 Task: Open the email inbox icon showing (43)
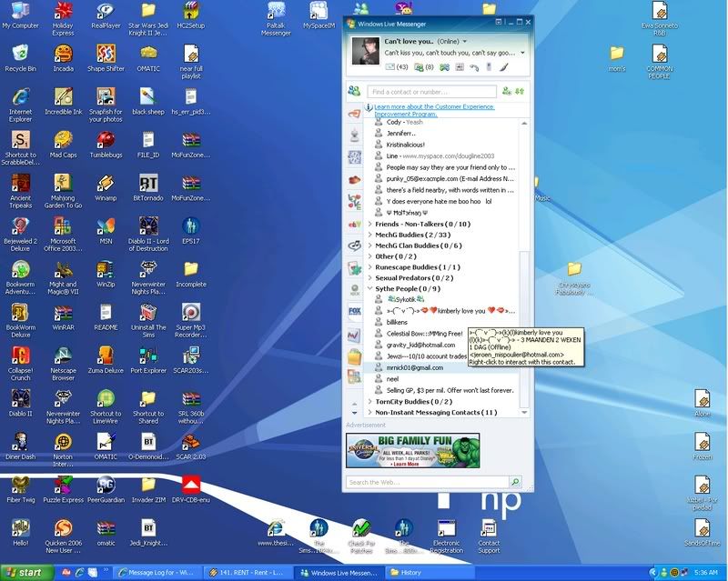396,67
